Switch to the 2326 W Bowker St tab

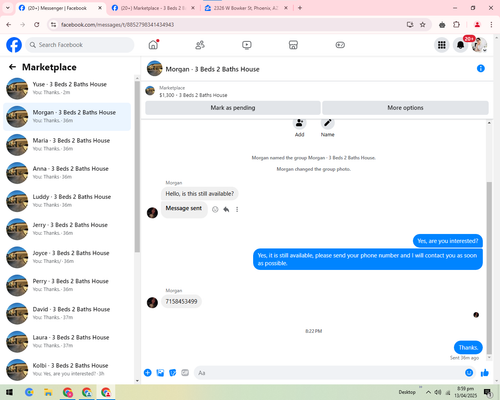(x=246, y=8)
